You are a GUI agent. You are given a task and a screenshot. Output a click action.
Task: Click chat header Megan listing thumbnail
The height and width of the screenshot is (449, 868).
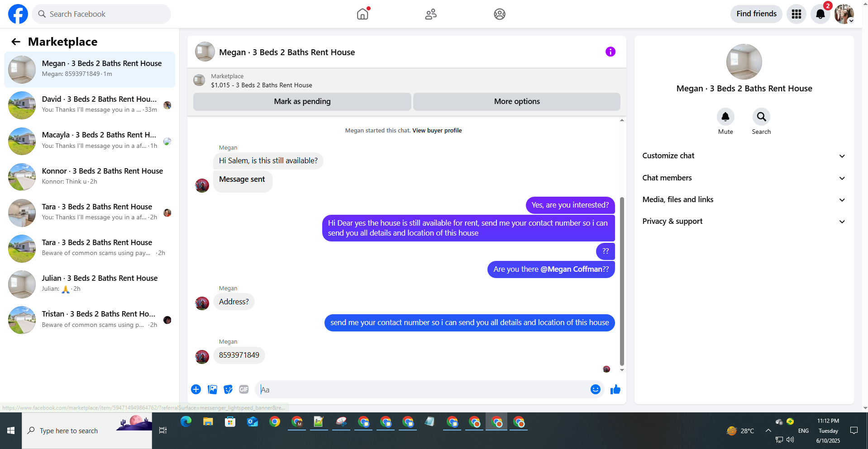point(205,52)
